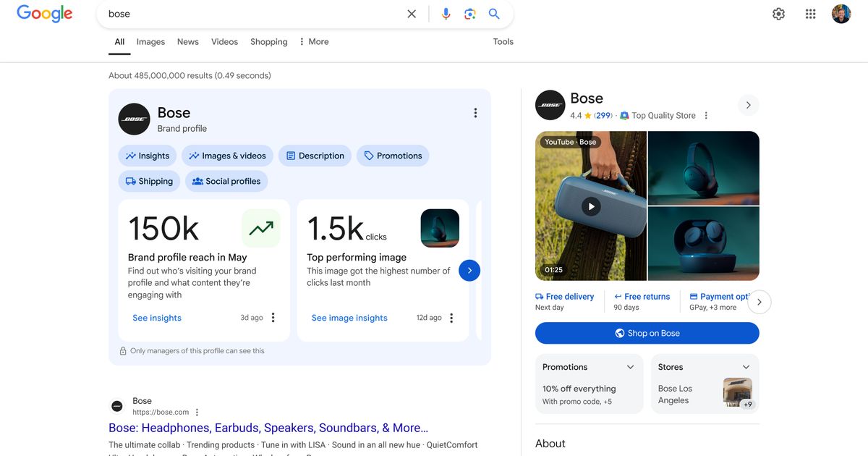Open the top performing image thumbnail

click(440, 229)
